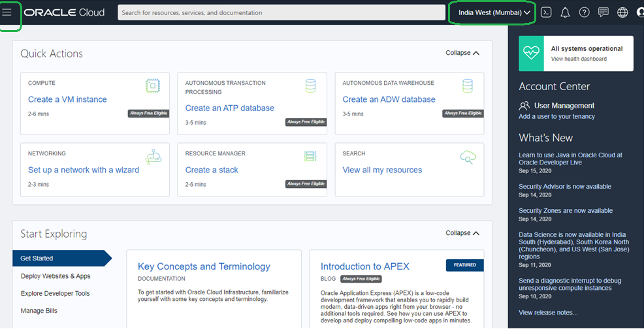Open the notifications bell icon
This screenshot has width=644, height=329.
[565, 13]
